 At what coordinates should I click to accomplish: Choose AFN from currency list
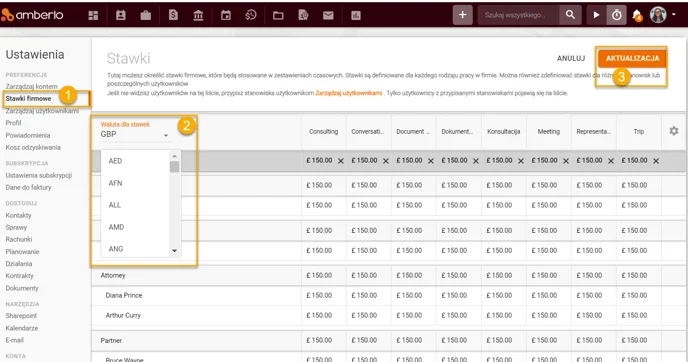[x=135, y=183]
